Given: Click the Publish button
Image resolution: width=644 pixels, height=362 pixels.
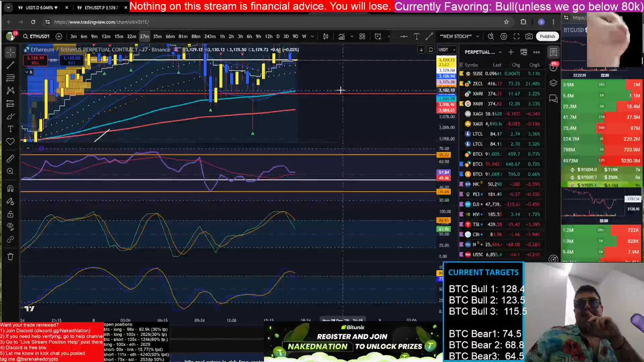Looking at the screenshot, I should pos(547,36).
